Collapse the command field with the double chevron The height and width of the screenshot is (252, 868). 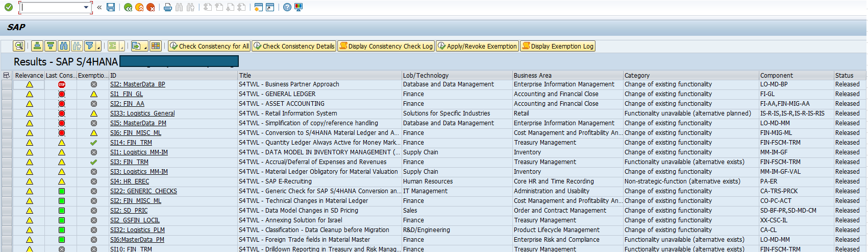[x=99, y=7]
